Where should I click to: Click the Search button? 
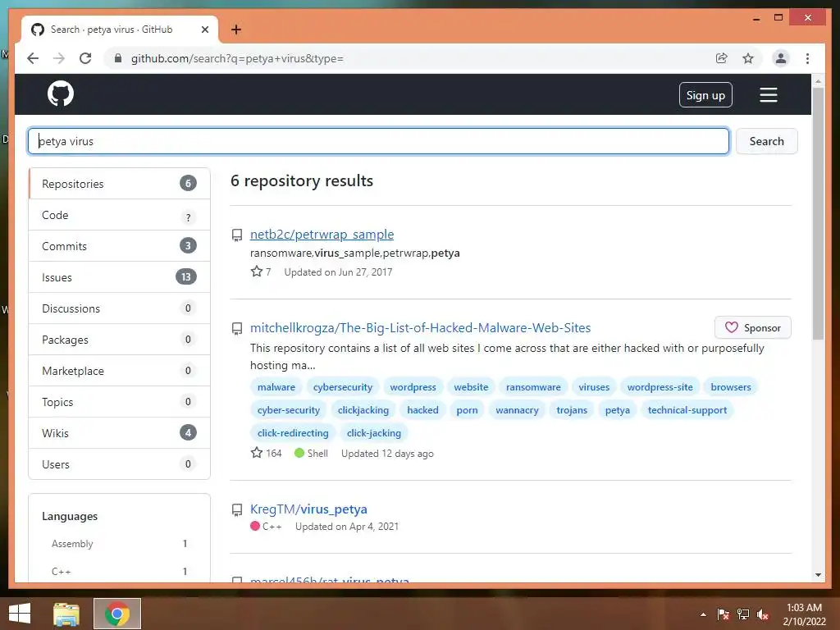point(767,141)
